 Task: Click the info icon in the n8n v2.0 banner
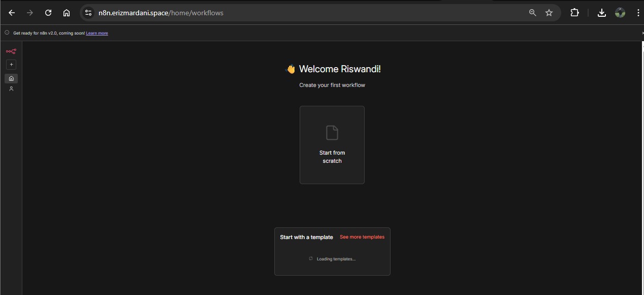[x=7, y=33]
